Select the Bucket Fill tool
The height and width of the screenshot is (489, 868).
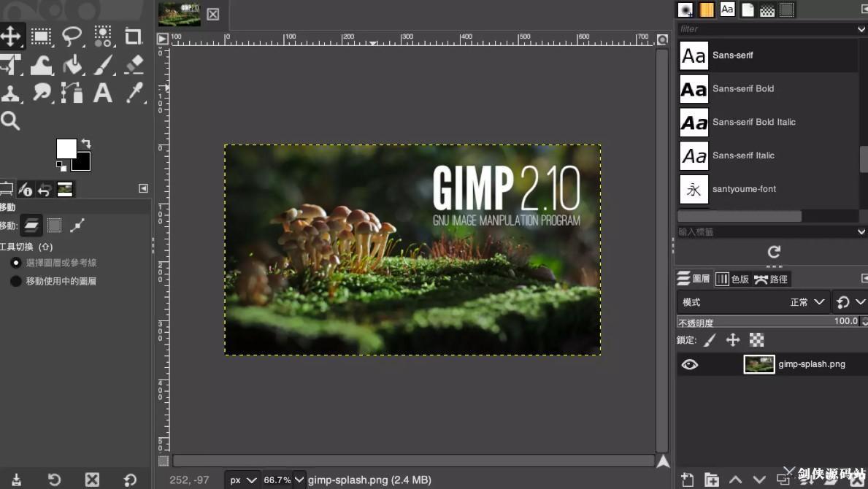pyautogui.click(x=72, y=65)
